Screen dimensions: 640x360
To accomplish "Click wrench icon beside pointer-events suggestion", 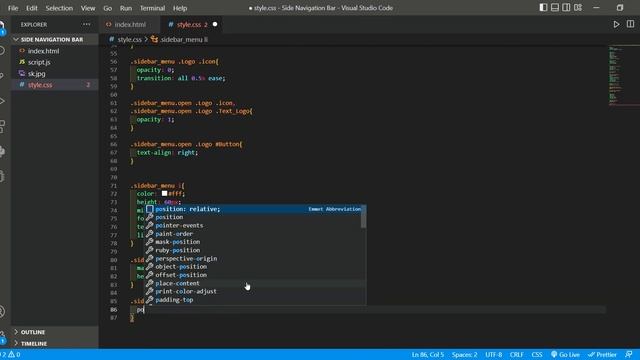I will 150,225.
